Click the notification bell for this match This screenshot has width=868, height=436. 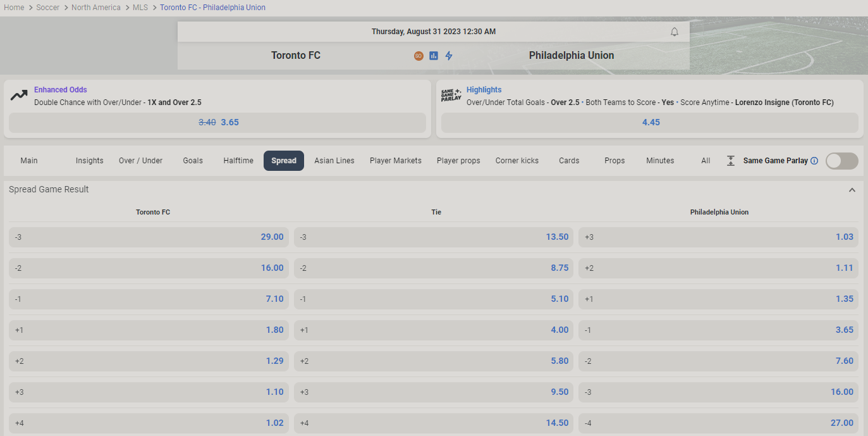(675, 32)
